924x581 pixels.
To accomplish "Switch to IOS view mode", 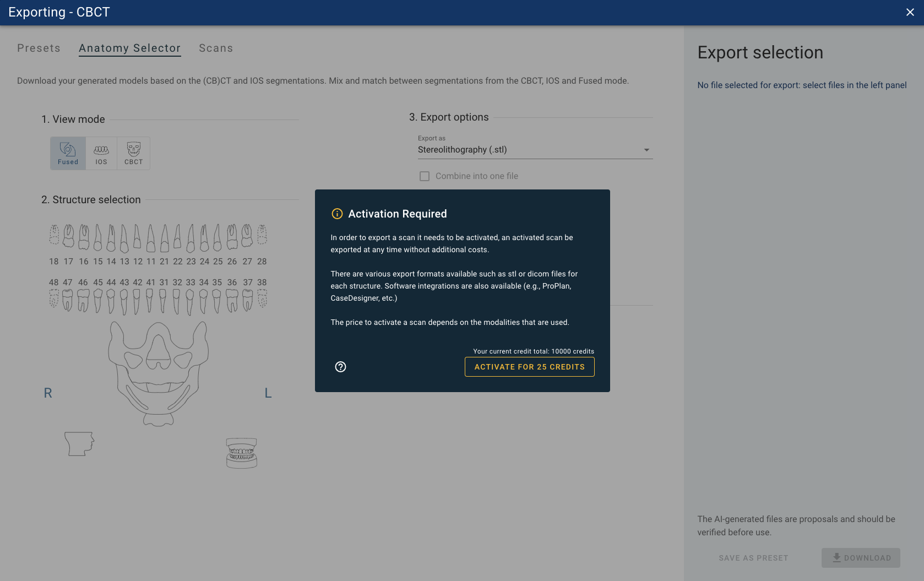I will 101,153.
